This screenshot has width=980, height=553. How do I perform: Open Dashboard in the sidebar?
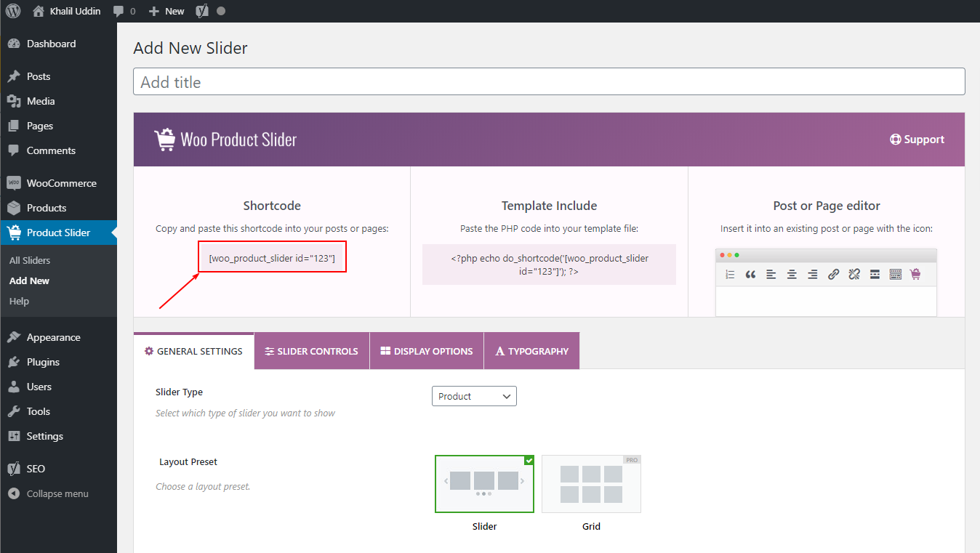(x=58, y=44)
